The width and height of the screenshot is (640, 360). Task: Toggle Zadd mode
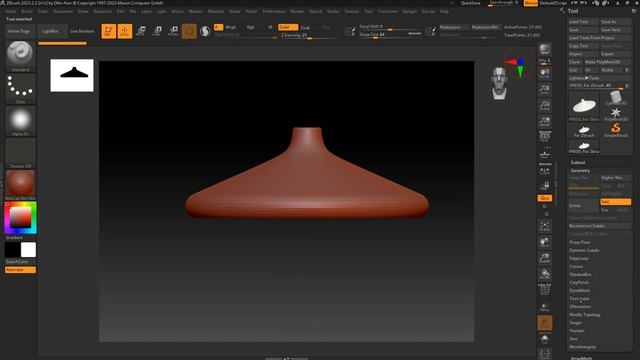tap(288, 27)
